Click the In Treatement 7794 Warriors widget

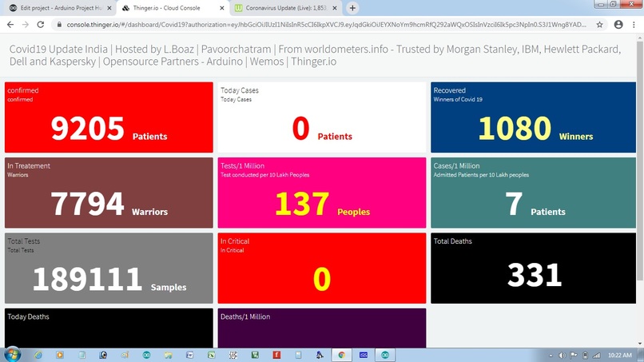click(x=109, y=193)
